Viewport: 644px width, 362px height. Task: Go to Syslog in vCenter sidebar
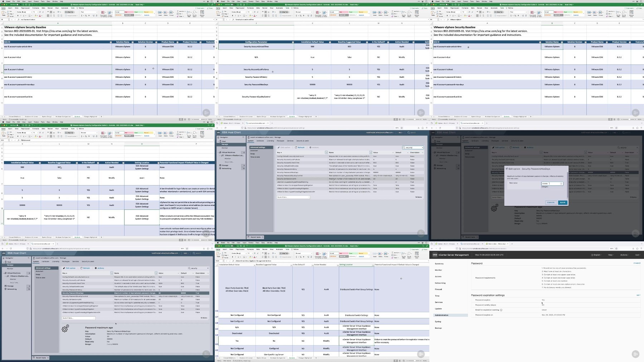tap(438, 322)
